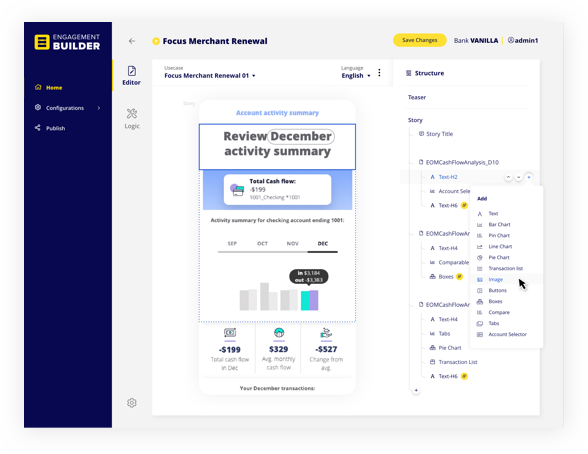
Task: Click the Save Changes button
Action: pyautogui.click(x=420, y=40)
